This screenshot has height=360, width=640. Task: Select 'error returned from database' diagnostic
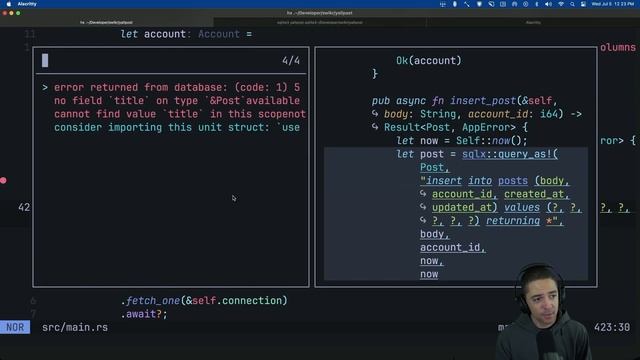[x=177, y=87]
